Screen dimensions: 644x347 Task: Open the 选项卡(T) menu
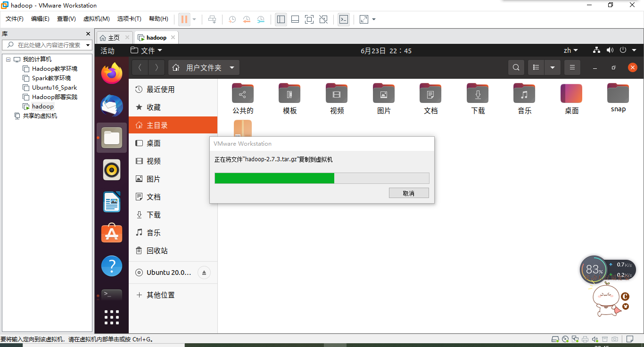(x=129, y=19)
